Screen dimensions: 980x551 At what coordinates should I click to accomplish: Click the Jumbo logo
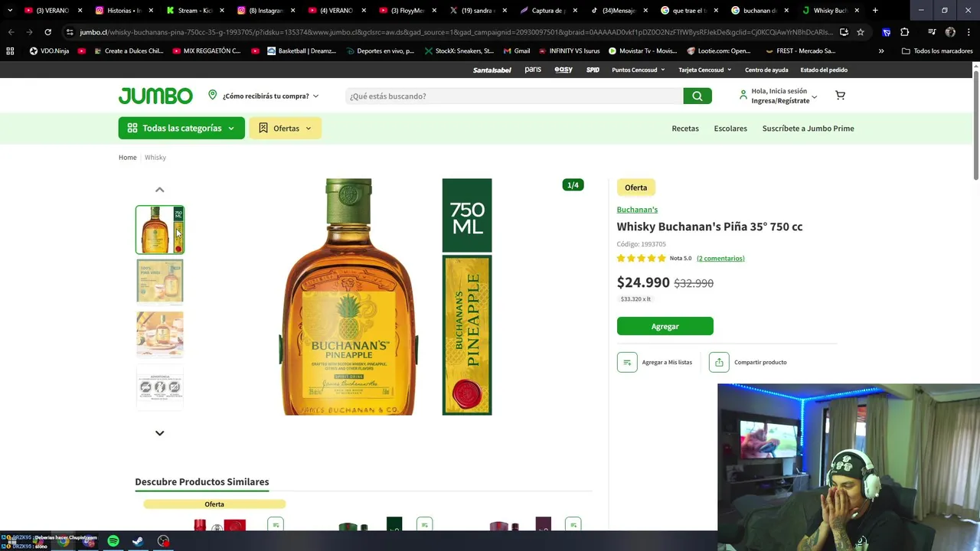point(155,96)
